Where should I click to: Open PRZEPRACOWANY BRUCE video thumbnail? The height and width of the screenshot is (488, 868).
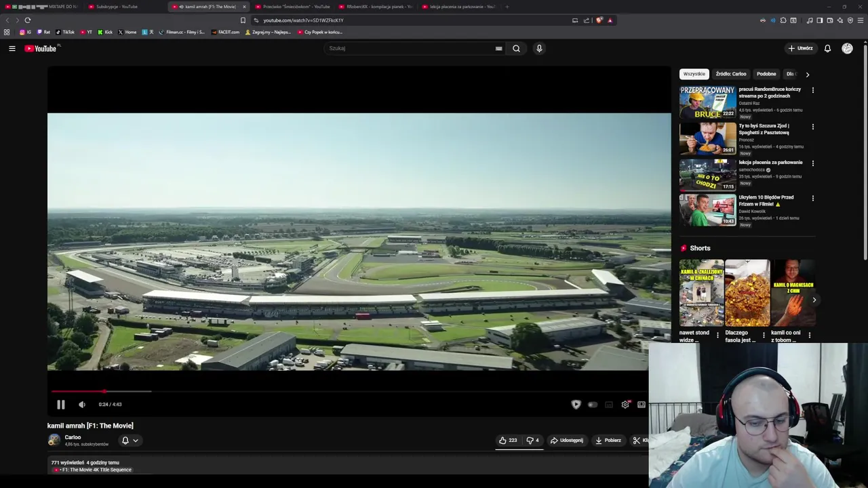(x=707, y=102)
